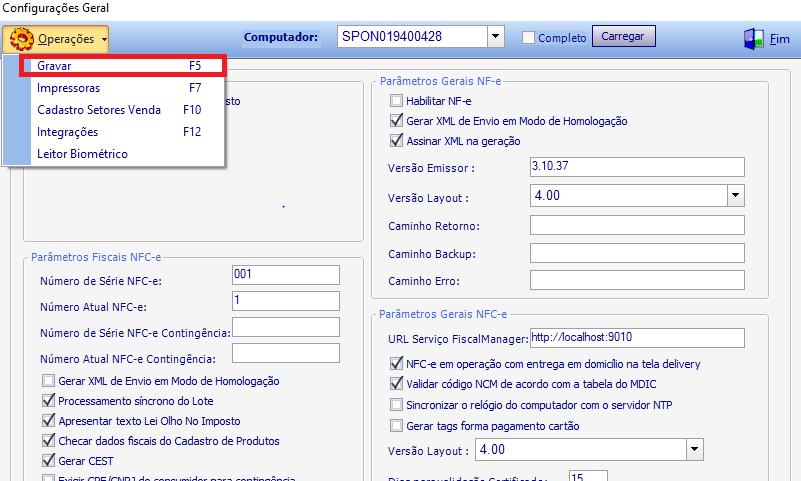Image resolution: width=801 pixels, height=481 pixels.
Task: Click the Caminho Retorno input field
Action: (x=637, y=225)
